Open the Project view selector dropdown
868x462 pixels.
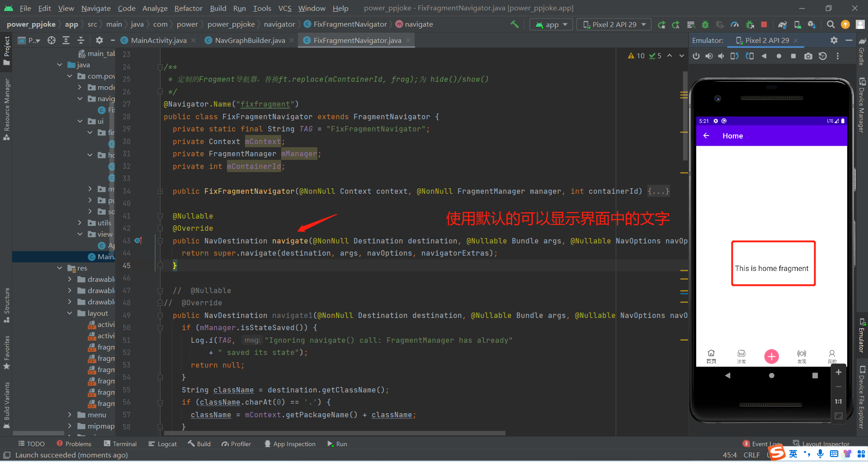pyautogui.click(x=29, y=40)
